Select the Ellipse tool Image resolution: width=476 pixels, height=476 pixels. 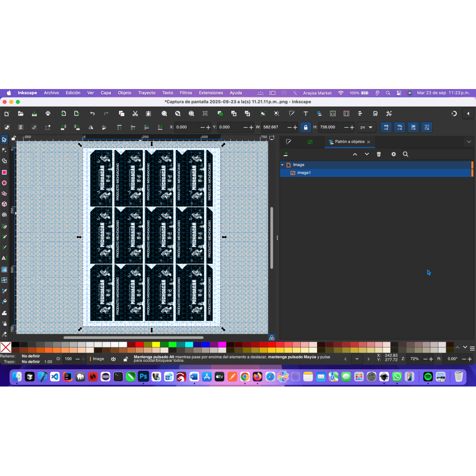coord(4,183)
